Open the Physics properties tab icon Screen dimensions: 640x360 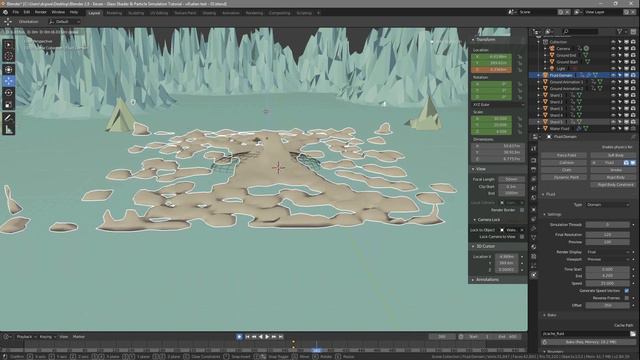coord(534,275)
